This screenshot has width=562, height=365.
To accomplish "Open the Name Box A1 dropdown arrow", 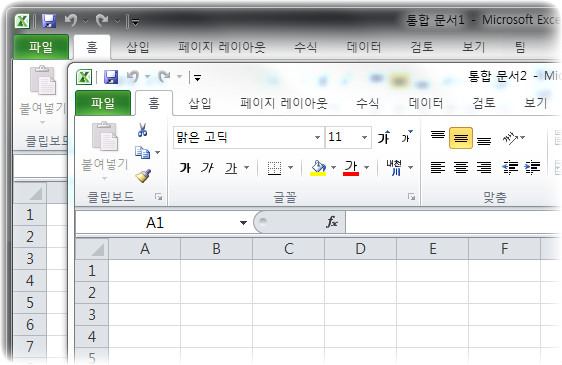I will pyautogui.click(x=243, y=223).
